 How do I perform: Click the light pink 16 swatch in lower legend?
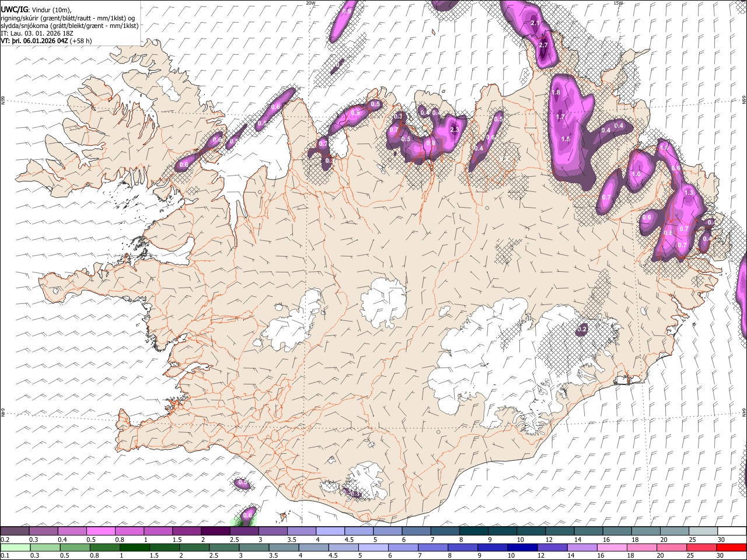tap(613, 547)
